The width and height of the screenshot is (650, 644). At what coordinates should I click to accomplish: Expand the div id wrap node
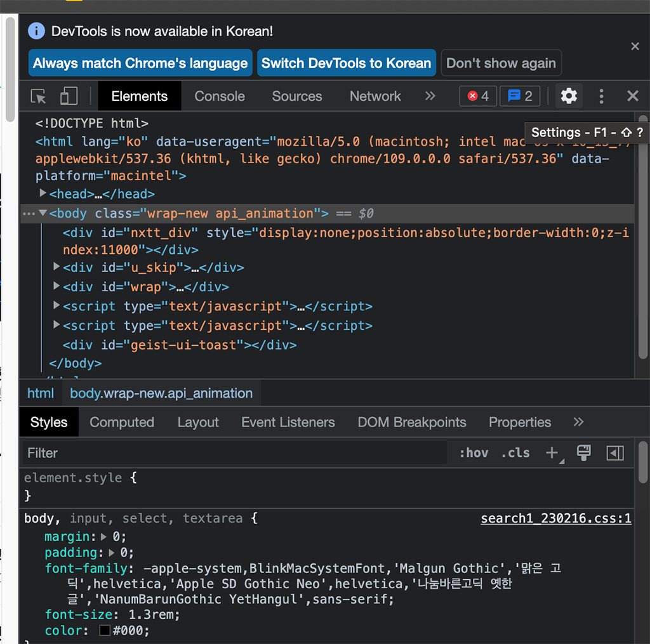coord(56,286)
